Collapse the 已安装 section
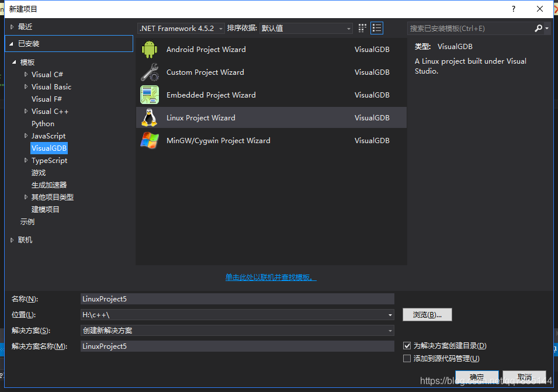 (11, 44)
